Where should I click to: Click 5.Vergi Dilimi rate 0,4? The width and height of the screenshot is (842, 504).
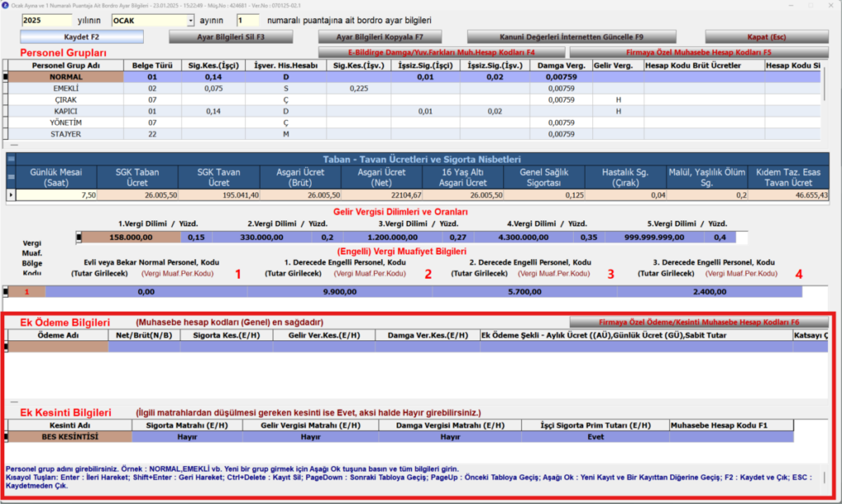[720, 238]
